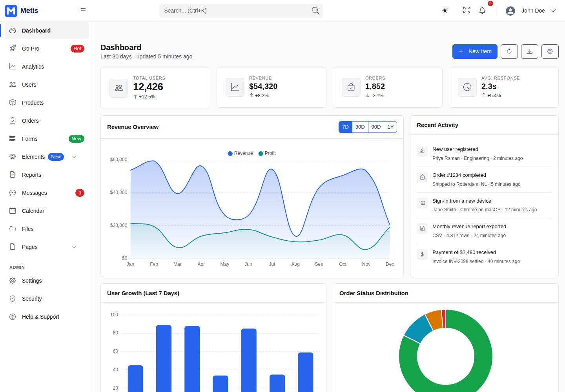The height and width of the screenshot is (392, 565).
Task: Open Settings under Admin
Action: 47,281
